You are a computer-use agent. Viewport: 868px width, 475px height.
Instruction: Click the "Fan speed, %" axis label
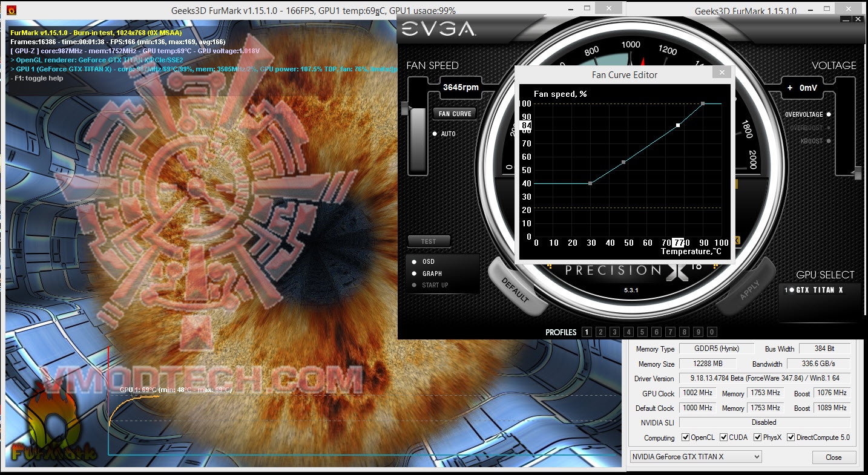(561, 94)
